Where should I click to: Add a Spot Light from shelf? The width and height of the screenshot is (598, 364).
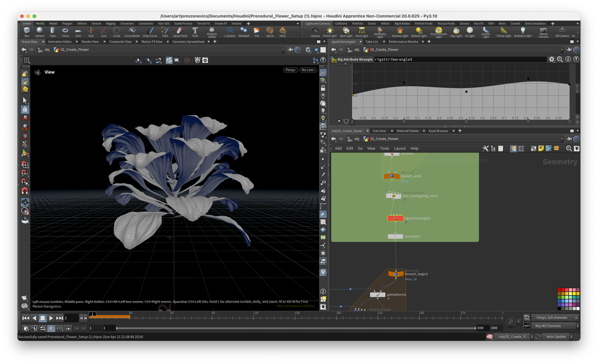click(x=346, y=32)
